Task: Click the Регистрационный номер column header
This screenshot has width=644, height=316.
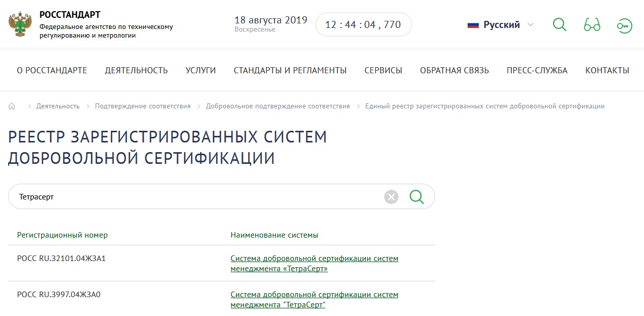Action: pos(63,235)
